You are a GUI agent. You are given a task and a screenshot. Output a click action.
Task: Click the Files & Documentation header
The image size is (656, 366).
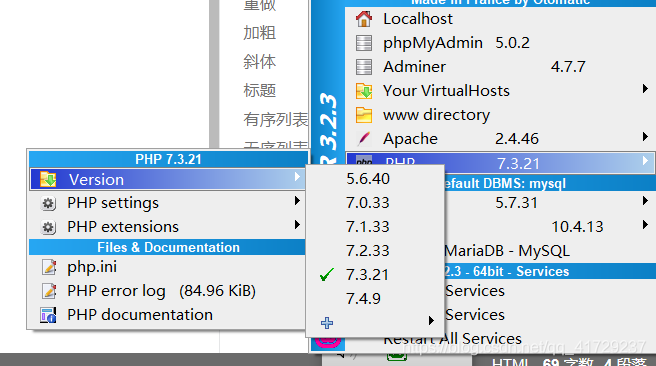tap(168, 247)
